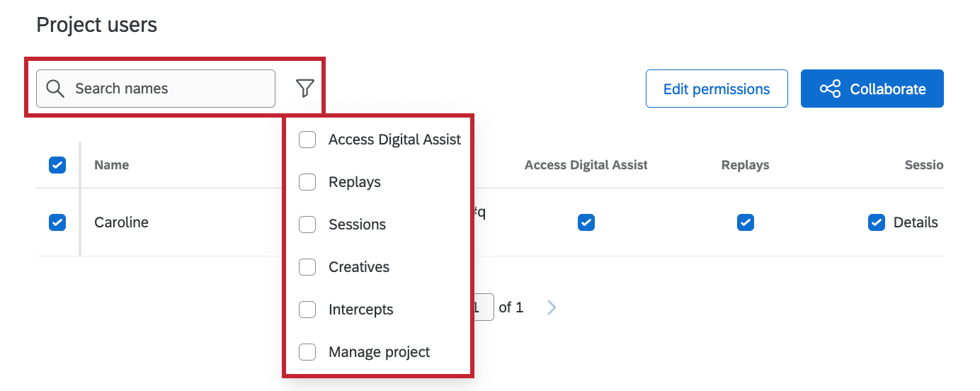Click the search magnifier icon
The image size is (980, 391).
click(x=55, y=89)
